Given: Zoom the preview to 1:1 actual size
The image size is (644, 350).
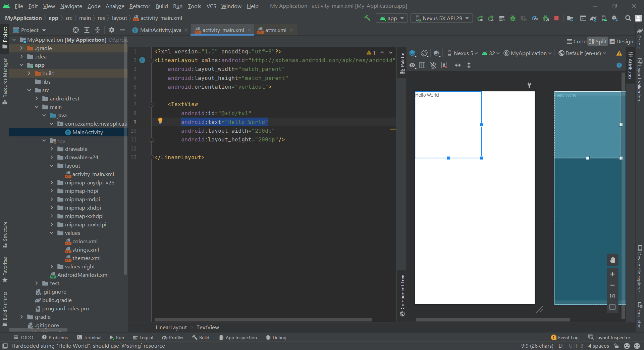Looking at the screenshot, I should click(612, 296).
